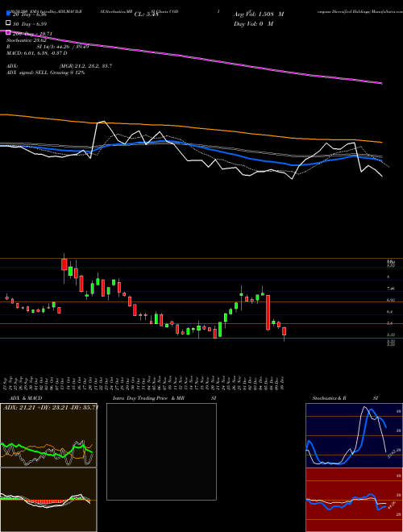This screenshot has width=403, height=532.
Task: Click the large red candlestick after the December peak
Action: click(268, 312)
